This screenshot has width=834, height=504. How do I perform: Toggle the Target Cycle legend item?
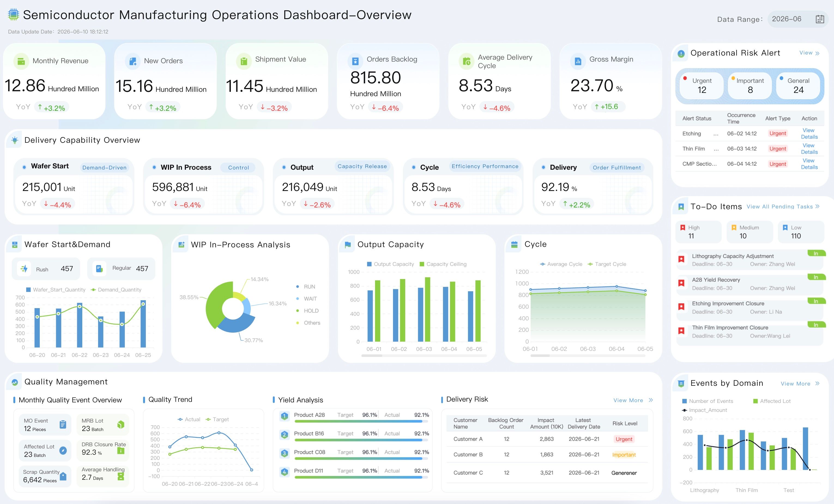607,264
